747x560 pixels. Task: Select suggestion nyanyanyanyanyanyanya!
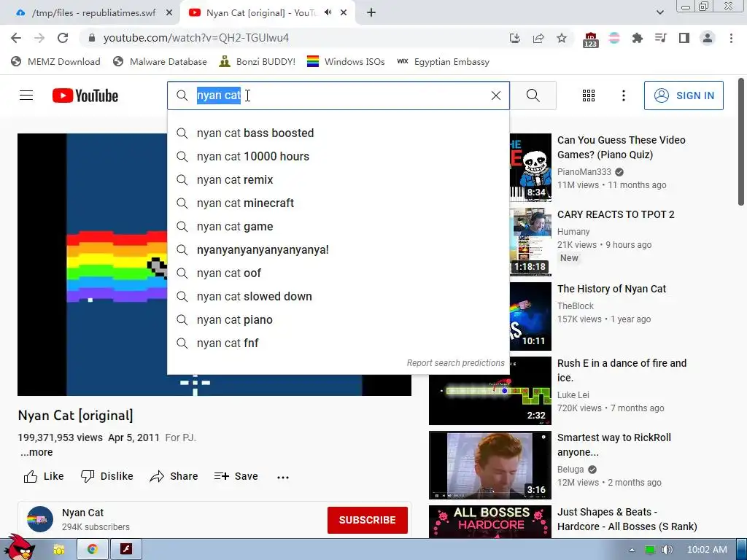[x=338, y=249]
